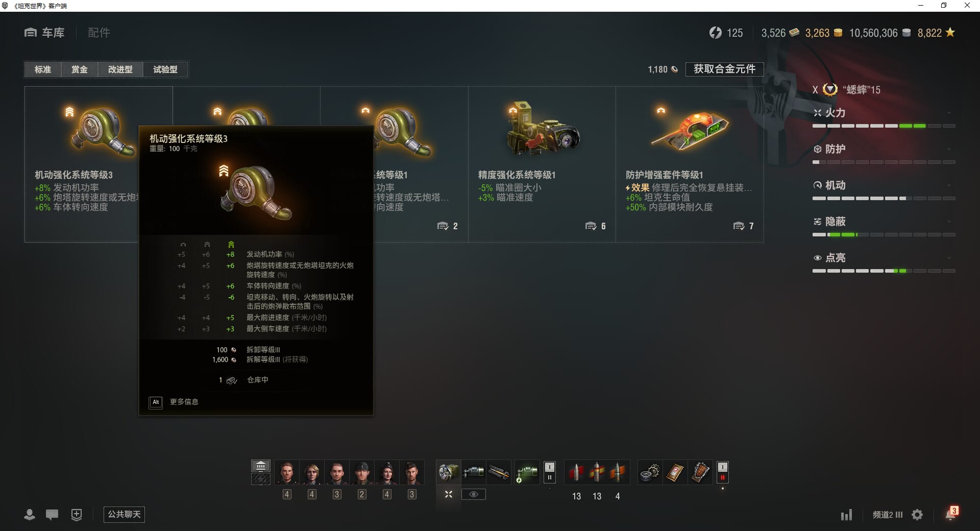The image size is (980, 531).
Task: Toggle the eye view mode button
Action: click(474, 494)
